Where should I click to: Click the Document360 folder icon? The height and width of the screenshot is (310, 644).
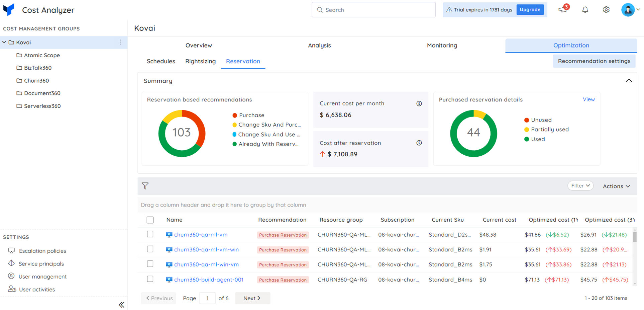(19, 93)
